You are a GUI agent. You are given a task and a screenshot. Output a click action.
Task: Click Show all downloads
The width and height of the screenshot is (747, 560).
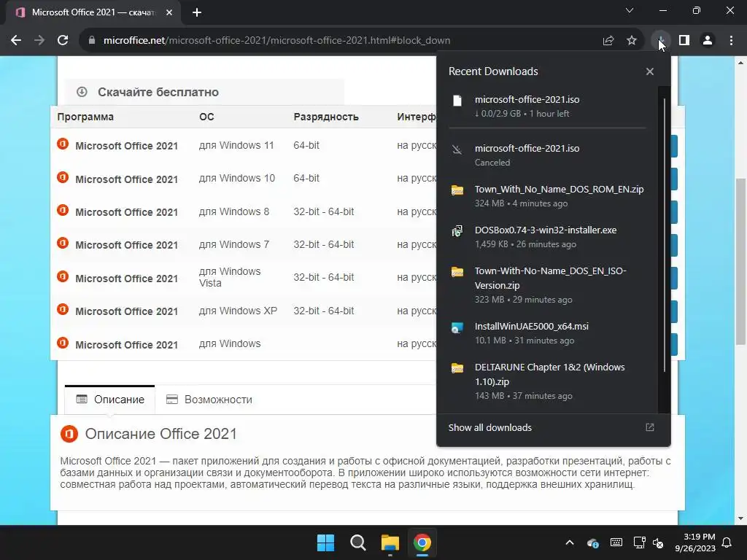(489, 427)
